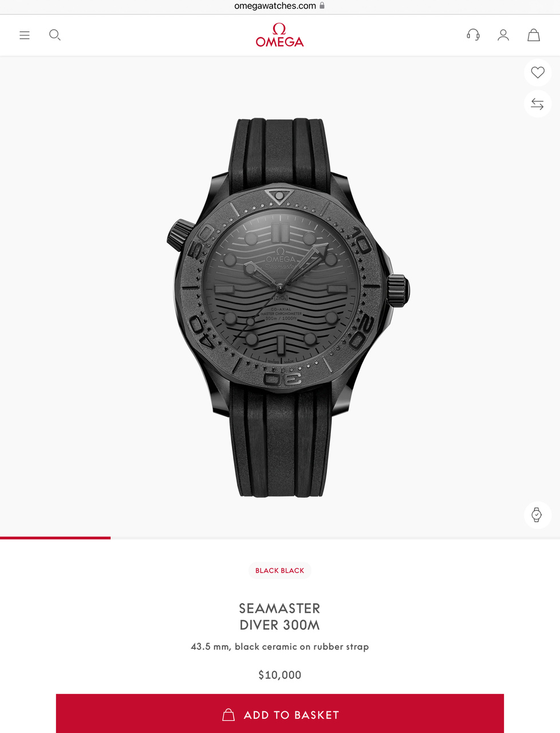Open the hamburger navigation menu

pos(25,36)
